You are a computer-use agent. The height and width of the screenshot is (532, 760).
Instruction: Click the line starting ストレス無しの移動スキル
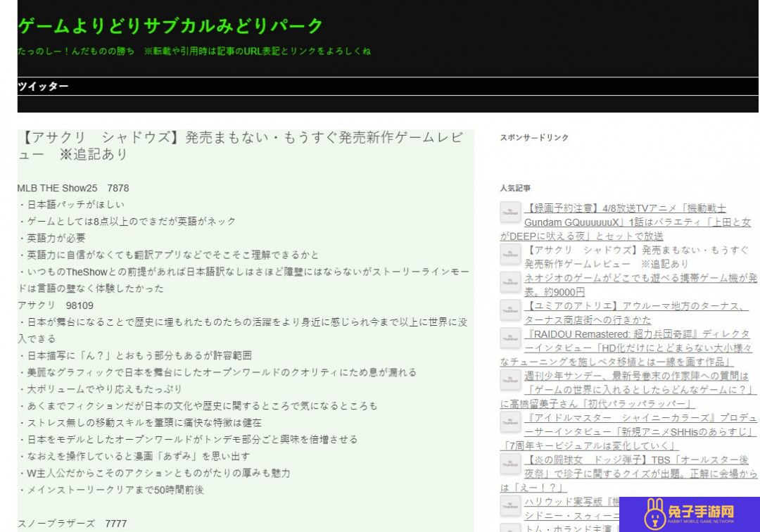pyautogui.click(x=139, y=422)
